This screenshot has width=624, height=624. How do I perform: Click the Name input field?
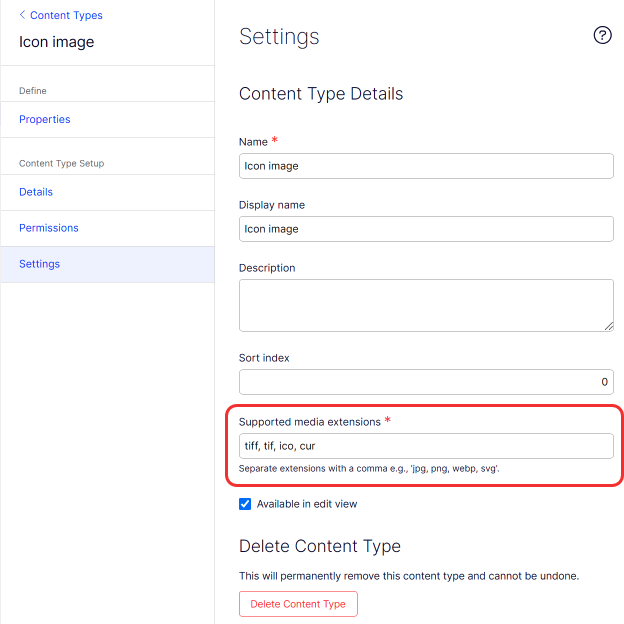426,166
